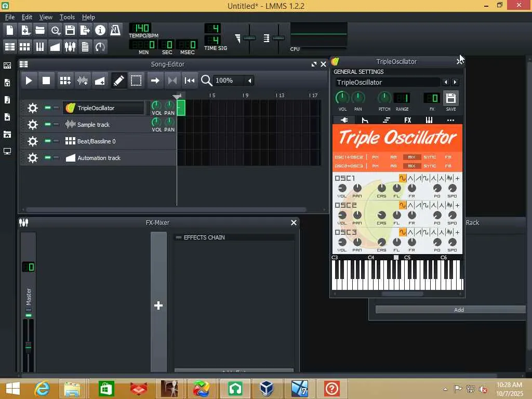
Task: Open the recently opened projects icon
Action: tap(55, 30)
